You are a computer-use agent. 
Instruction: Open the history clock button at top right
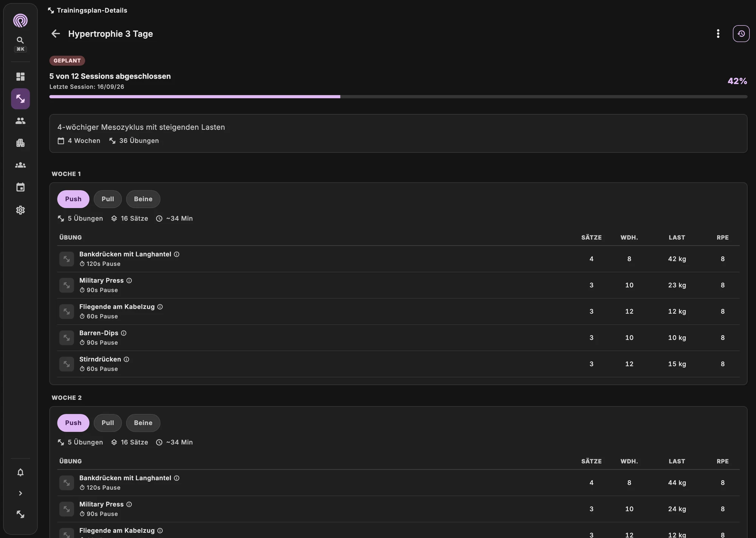pos(741,34)
